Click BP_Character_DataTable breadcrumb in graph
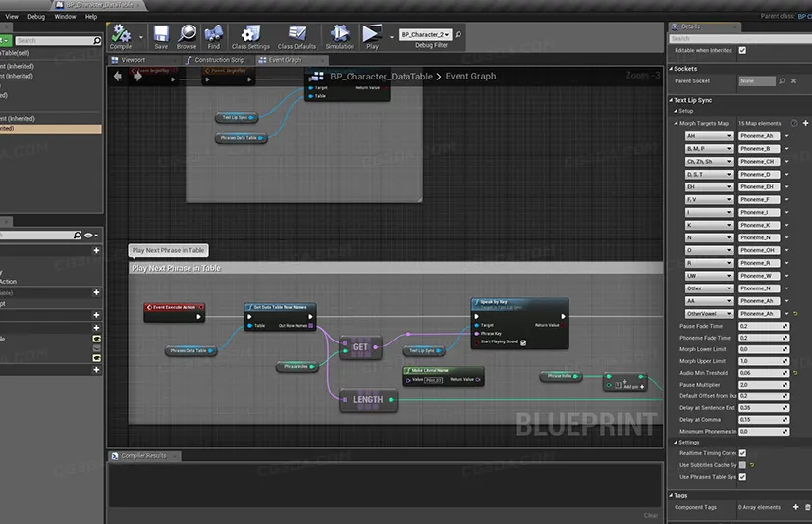This screenshot has height=524, width=812. [381, 77]
